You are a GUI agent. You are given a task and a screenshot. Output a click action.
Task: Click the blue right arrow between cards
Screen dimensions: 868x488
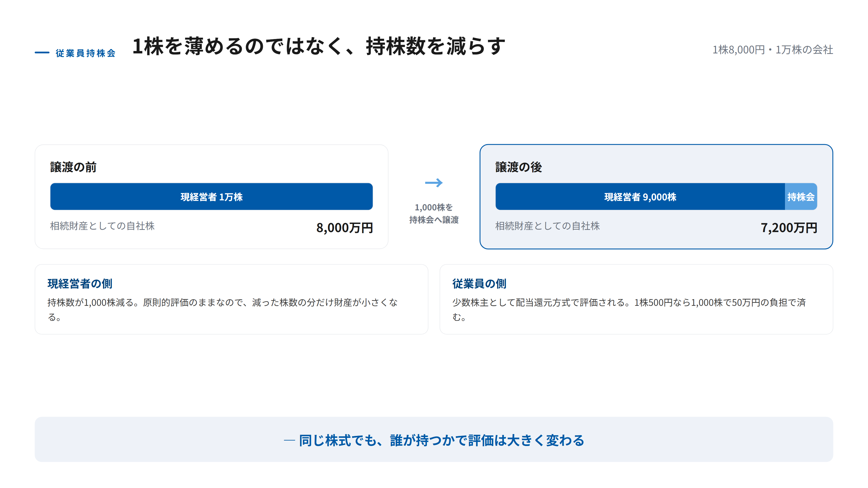(x=434, y=183)
